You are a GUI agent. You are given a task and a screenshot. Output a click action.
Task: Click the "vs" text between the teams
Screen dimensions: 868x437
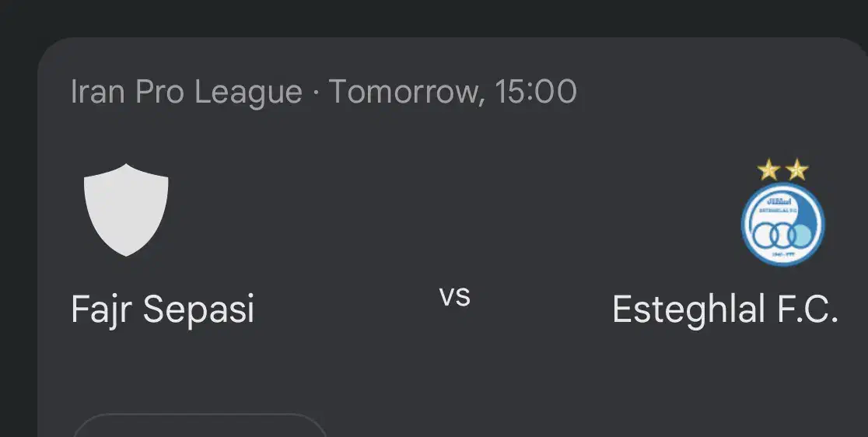pos(455,296)
